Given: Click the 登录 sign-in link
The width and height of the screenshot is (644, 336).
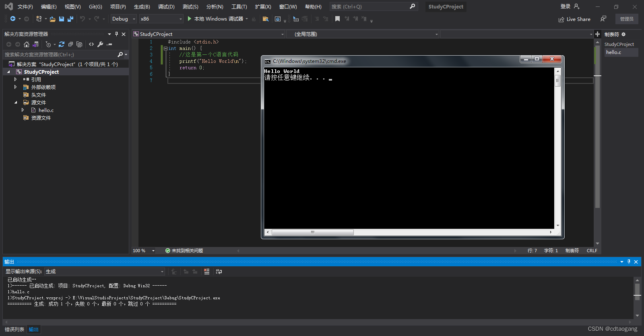Looking at the screenshot, I should pos(565,6).
